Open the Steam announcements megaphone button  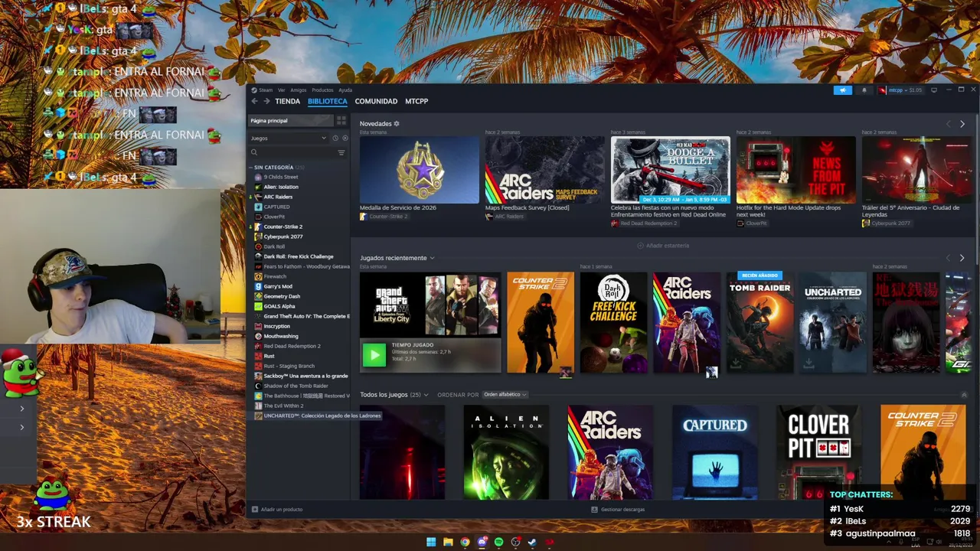[842, 90]
